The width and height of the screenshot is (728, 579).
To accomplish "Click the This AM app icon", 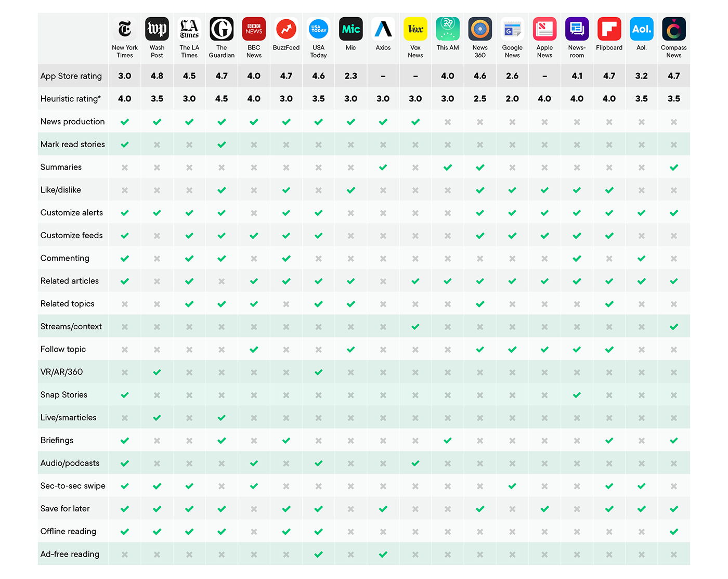I will point(448,29).
